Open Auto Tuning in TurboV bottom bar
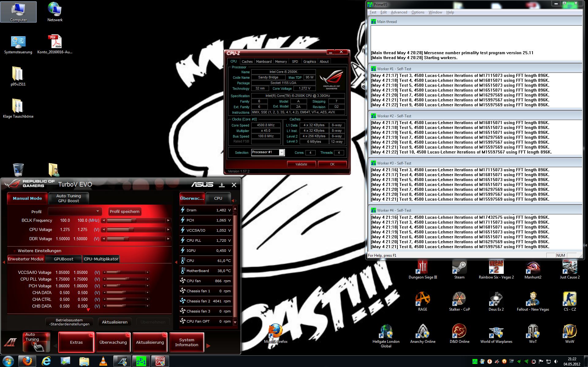The height and width of the screenshot is (367, 588). [x=36, y=342]
